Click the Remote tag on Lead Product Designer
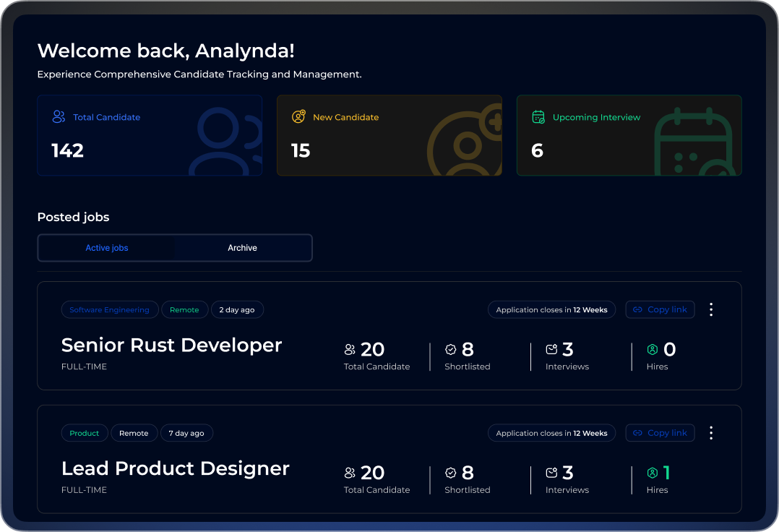The width and height of the screenshot is (779, 532). (x=134, y=433)
